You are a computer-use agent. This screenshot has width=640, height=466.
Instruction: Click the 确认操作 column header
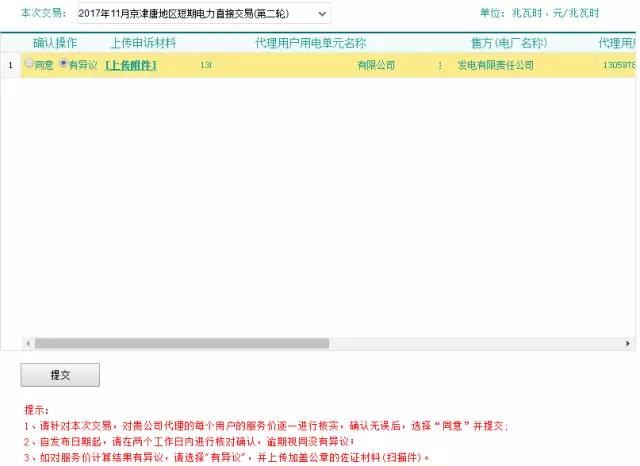click(55, 43)
